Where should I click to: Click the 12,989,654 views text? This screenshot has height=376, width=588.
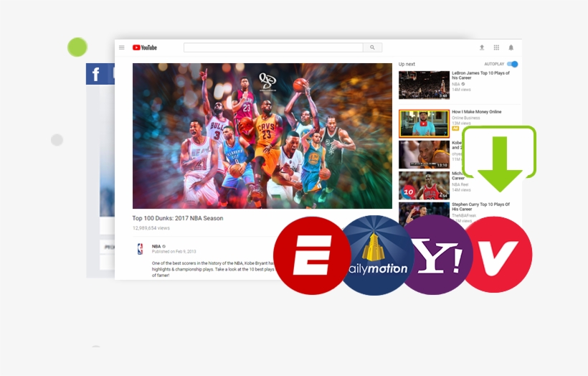(151, 228)
